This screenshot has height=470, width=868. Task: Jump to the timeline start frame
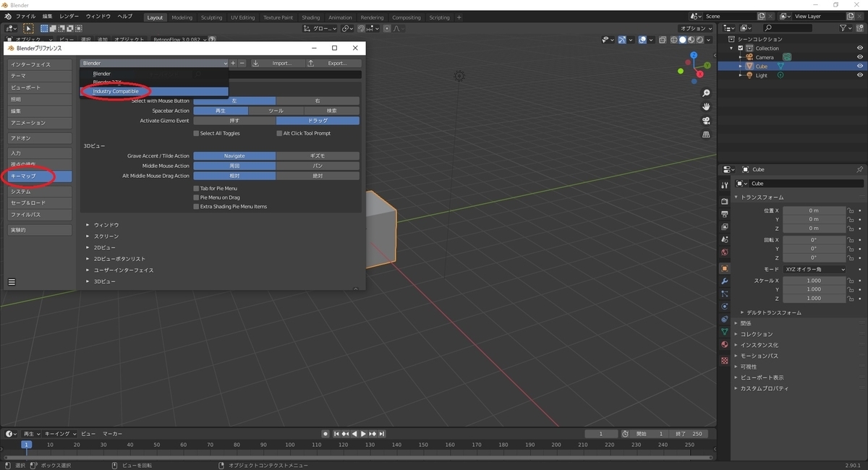point(338,434)
